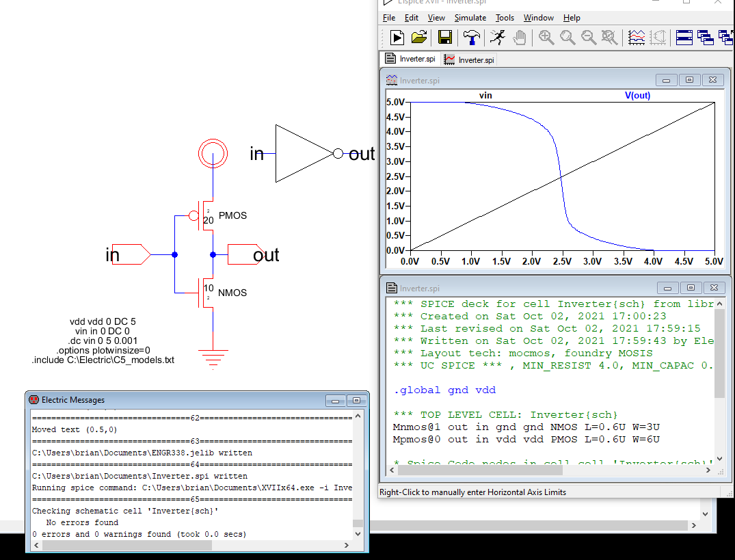Click the vin trace label in the plot
Viewport: 735px width, 560px height.
(485, 96)
